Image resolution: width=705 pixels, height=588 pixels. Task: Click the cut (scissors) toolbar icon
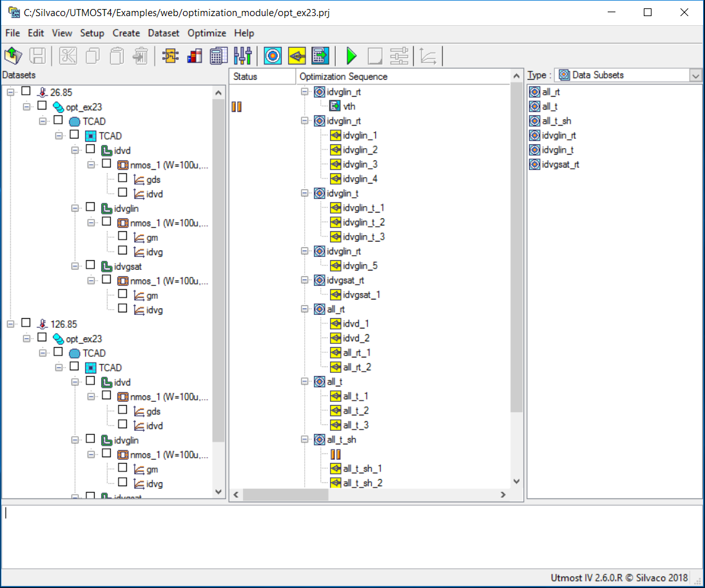pos(68,55)
